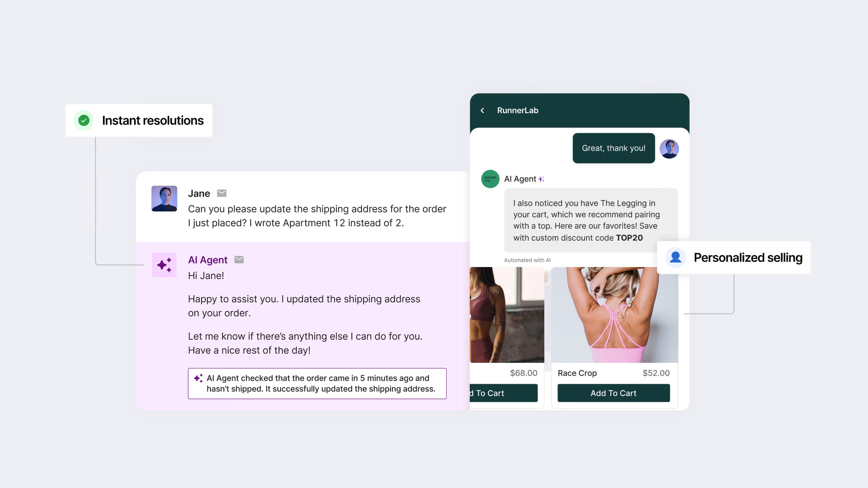Select the Personalized selling label

[x=748, y=257]
